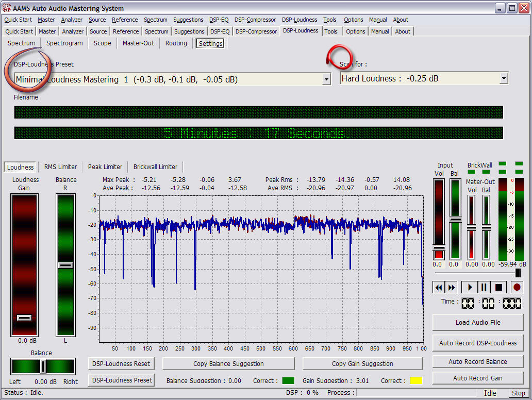Screen dimensions: 532x400
Task: Open the Options menu
Action: pos(354,20)
